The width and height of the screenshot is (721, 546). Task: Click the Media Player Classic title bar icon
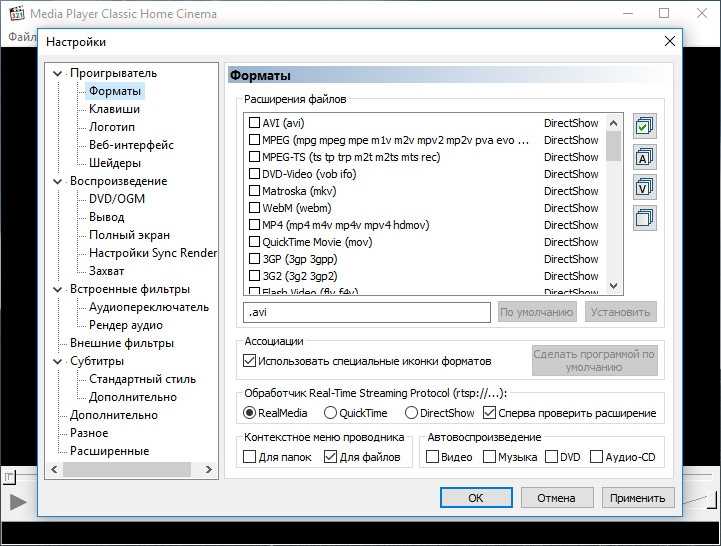17,13
